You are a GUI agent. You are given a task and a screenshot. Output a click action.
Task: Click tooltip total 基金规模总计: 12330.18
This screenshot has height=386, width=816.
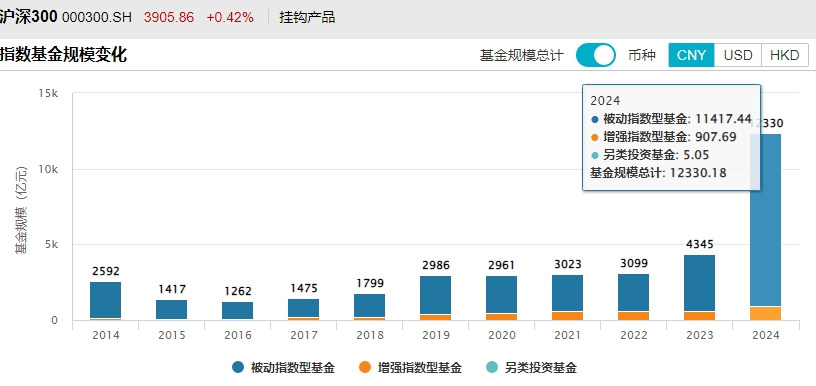pyautogui.click(x=658, y=172)
